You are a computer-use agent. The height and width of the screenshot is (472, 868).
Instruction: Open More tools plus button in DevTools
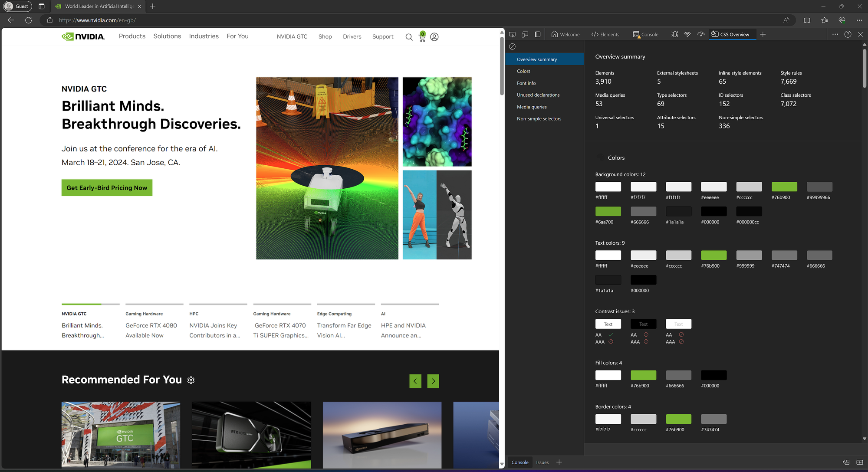pyautogui.click(x=763, y=34)
